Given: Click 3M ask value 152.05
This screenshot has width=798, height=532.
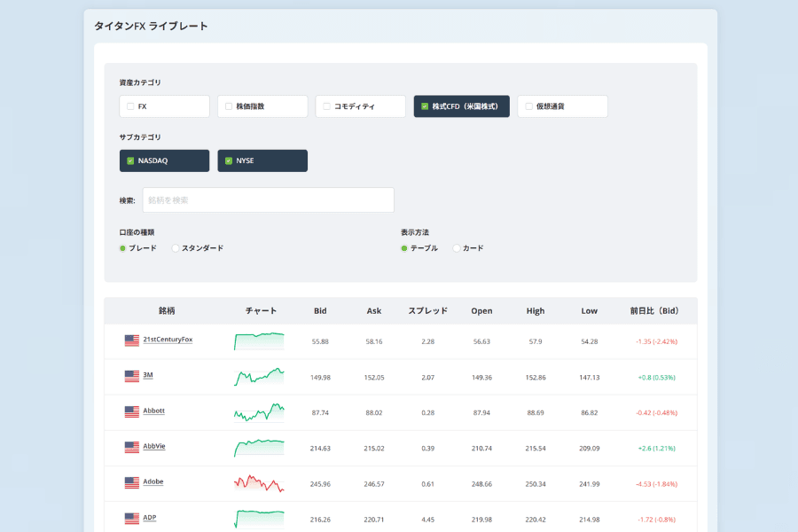Looking at the screenshot, I should 374,377.
